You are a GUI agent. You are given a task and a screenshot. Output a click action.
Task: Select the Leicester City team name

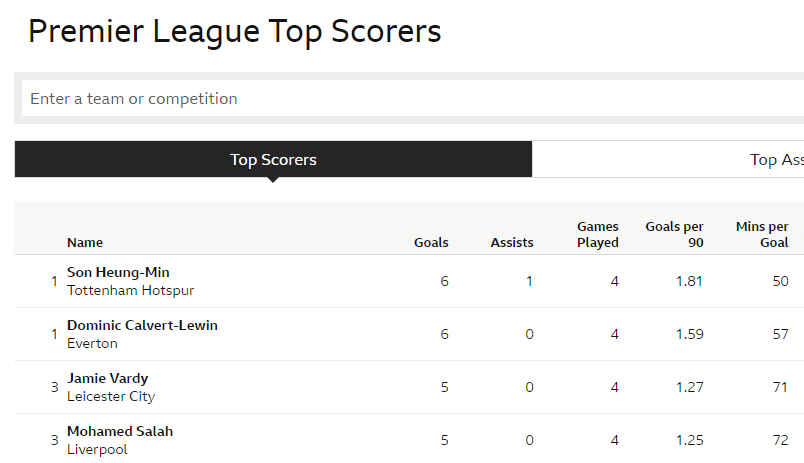tap(111, 396)
